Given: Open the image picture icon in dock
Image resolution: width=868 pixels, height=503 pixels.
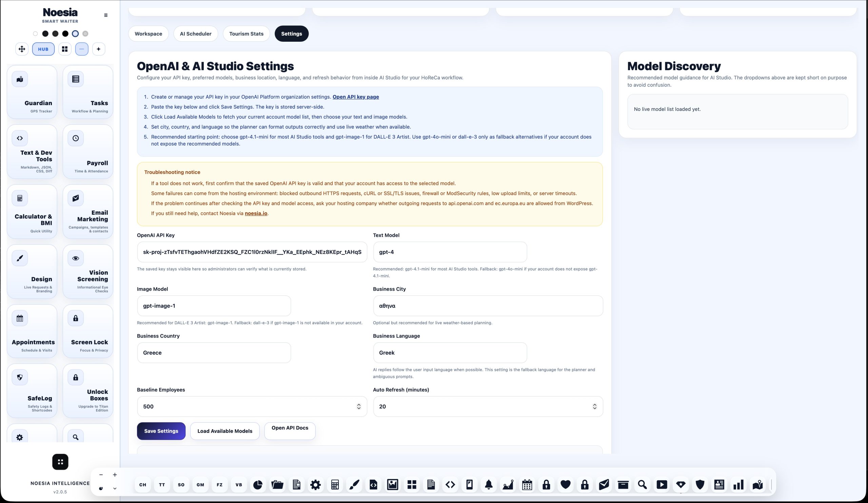Looking at the screenshot, I should (x=393, y=485).
